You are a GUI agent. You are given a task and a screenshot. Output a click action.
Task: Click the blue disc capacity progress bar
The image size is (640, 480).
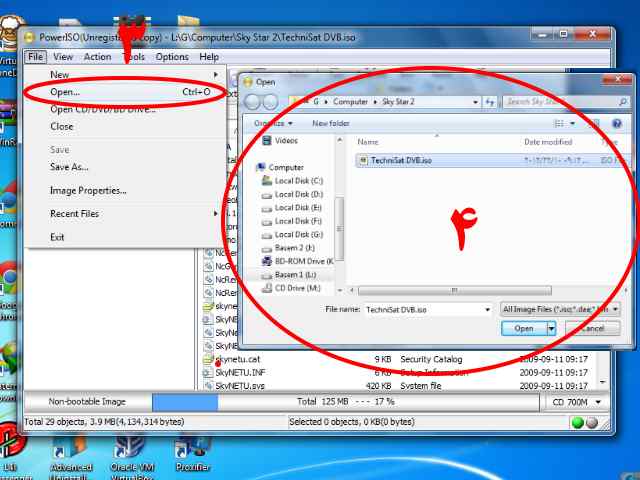(185, 402)
